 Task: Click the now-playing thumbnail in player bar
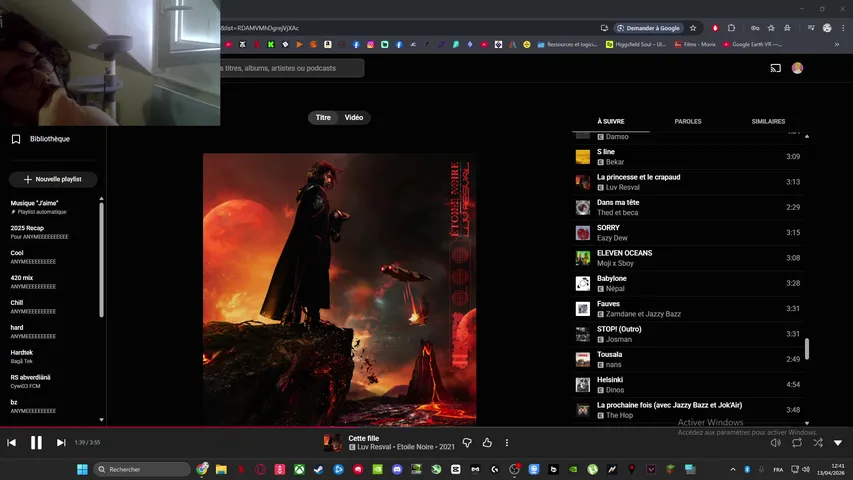coord(333,443)
